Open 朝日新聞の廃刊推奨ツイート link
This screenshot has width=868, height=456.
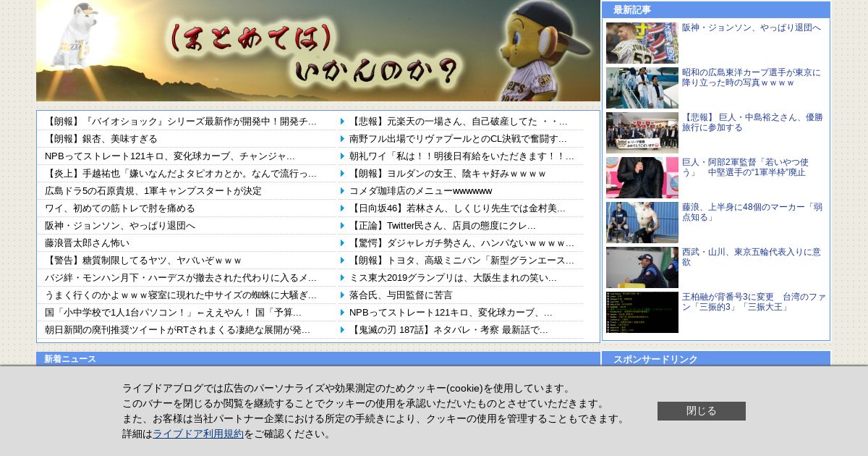[x=178, y=329]
